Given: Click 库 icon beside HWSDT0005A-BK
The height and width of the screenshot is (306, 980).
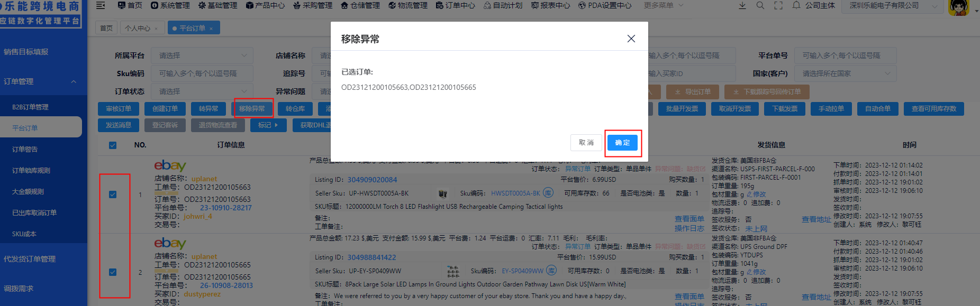Looking at the screenshot, I should click(x=549, y=193).
